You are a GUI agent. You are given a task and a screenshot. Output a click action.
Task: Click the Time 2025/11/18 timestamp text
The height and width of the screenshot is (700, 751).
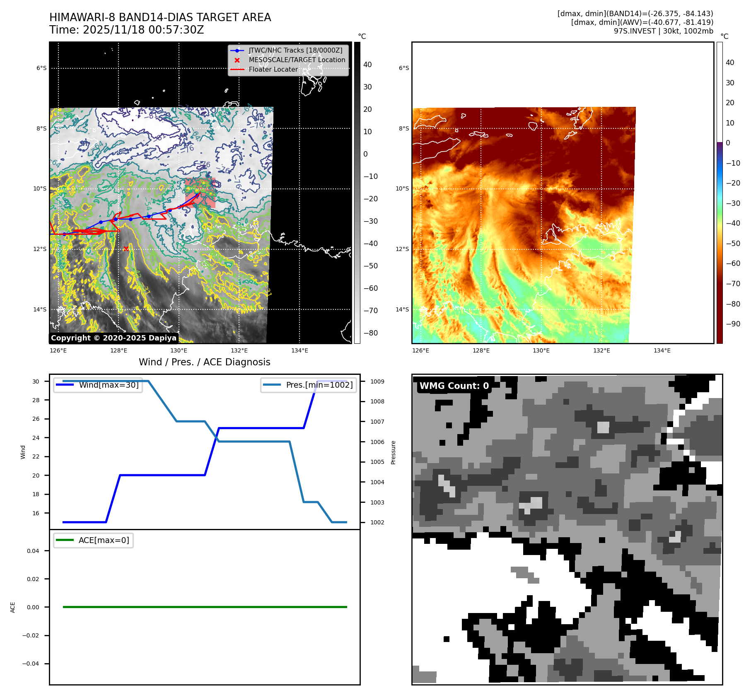[126, 30]
